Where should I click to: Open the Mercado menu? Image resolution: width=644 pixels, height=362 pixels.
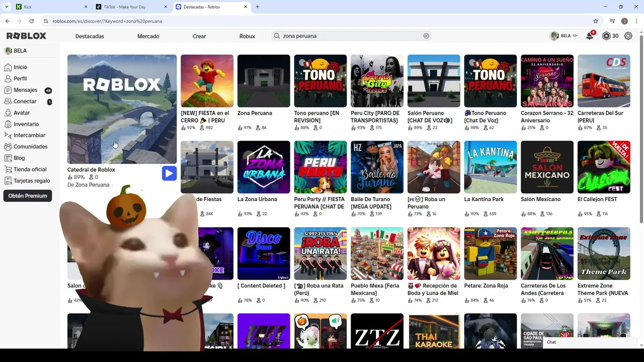coord(148,36)
